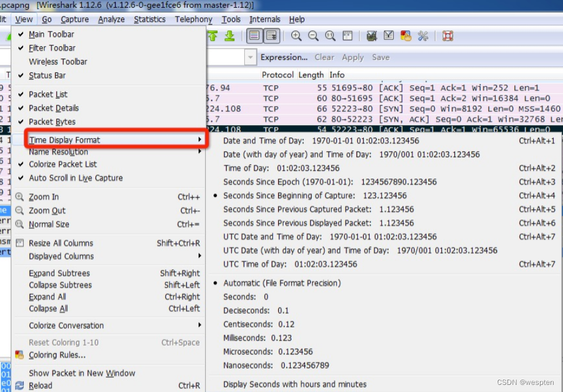Viewport: 563px width, 392px height.
Task: Click the icon beside Coloring Rules menu entry
Action: pos(20,355)
